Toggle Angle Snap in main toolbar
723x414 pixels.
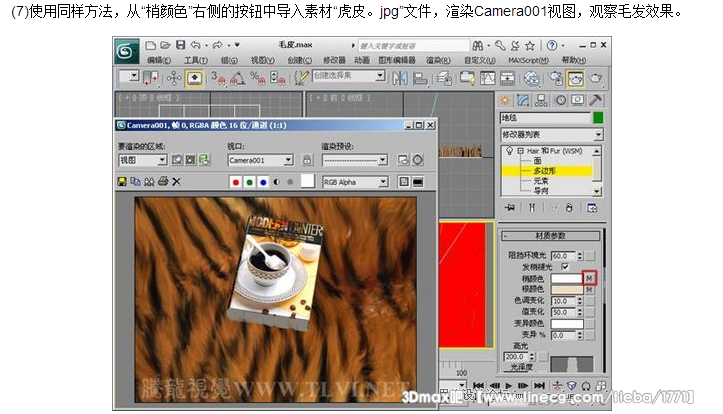pos(237,78)
